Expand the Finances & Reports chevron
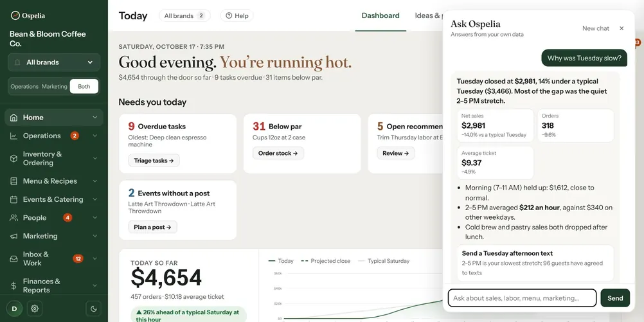644x322 pixels. [95, 285]
